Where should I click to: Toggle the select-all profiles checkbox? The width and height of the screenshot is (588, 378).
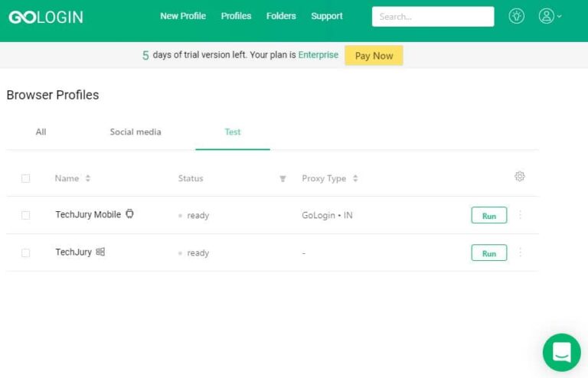pyautogui.click(x=25, y=178)
